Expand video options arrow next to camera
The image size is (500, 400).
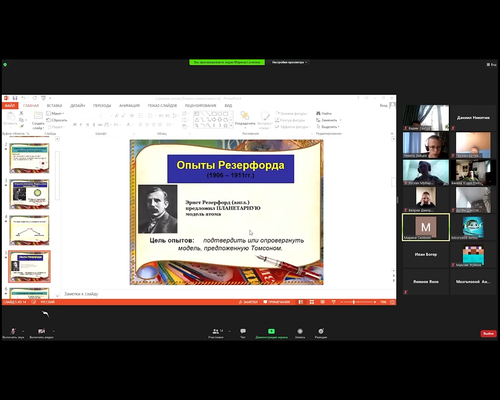54,331
